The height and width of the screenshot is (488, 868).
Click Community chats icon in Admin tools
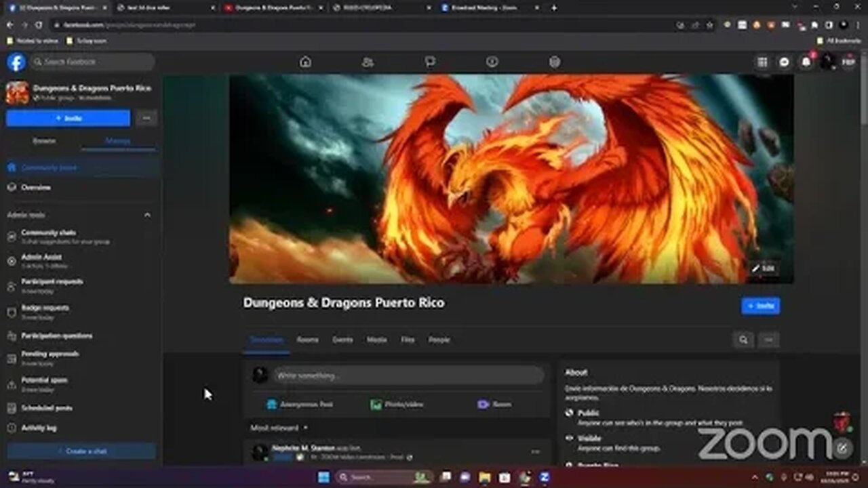point(12,237)
